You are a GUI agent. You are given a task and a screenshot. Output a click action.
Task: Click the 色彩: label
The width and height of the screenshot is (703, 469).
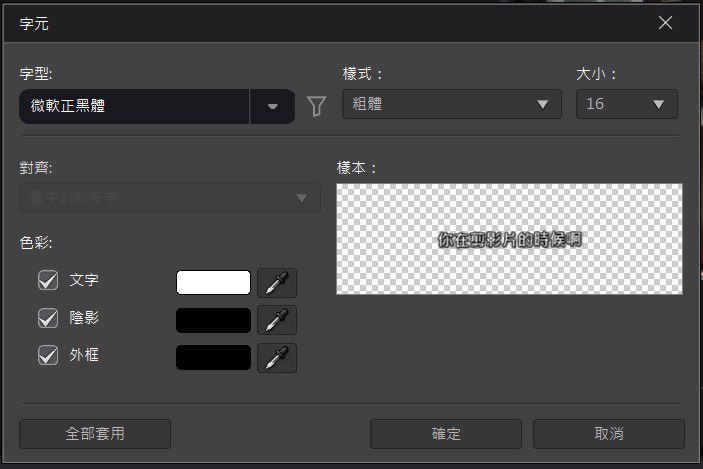tap(36, 243)
